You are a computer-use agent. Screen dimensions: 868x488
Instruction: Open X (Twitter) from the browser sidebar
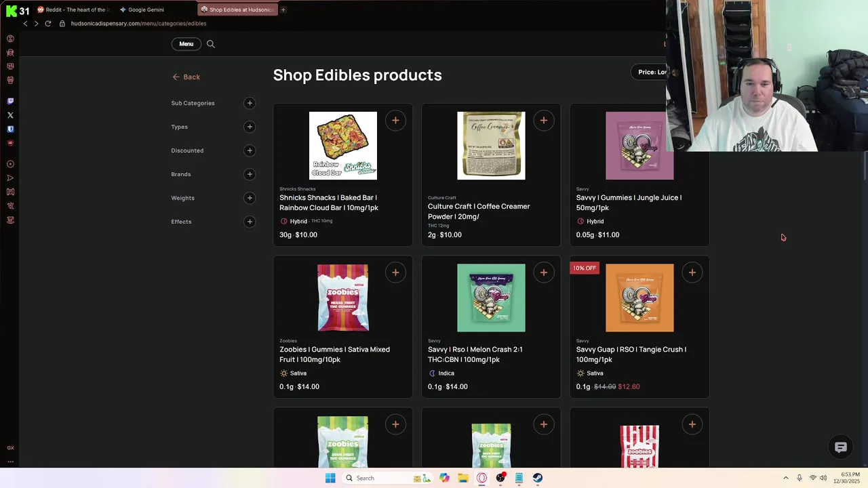pyautogui.click(x=10, y=115)
